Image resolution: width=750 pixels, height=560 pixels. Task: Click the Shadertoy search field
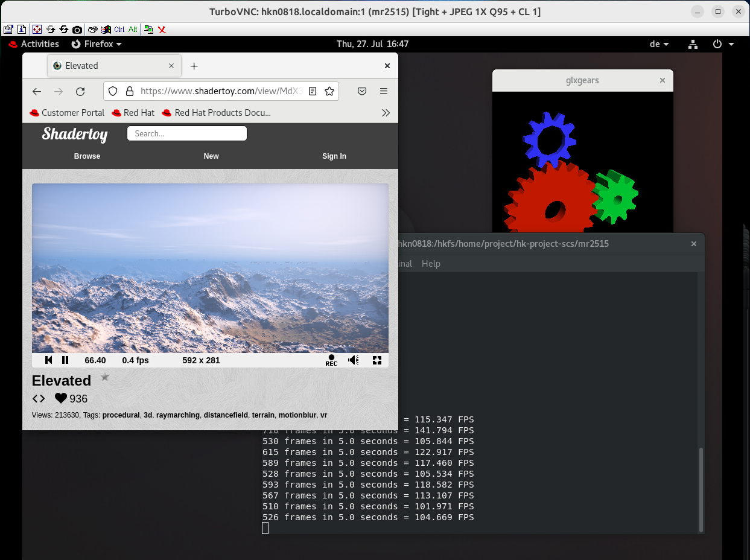[x=187, y=133]
